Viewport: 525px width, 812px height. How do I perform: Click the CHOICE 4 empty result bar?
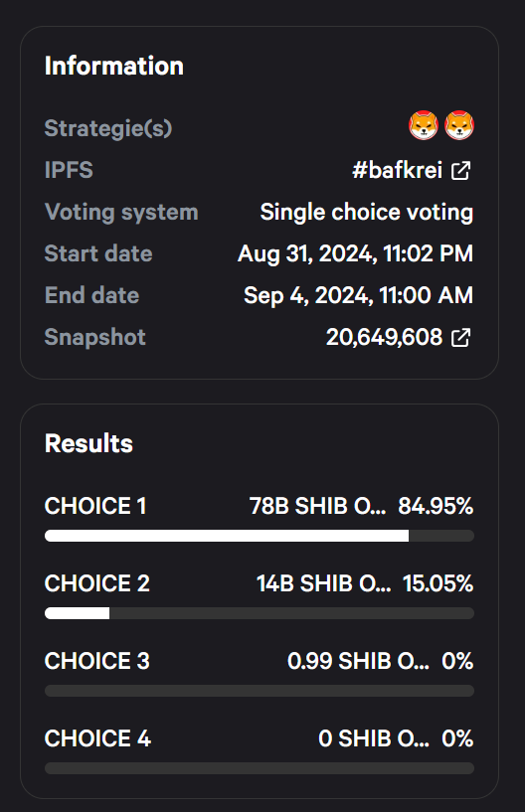[260, 768]
